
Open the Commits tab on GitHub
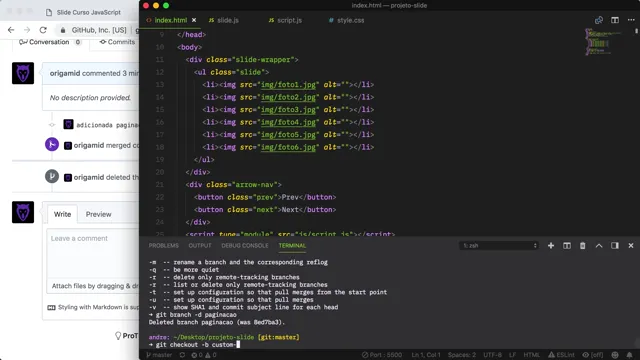point(117,42)
